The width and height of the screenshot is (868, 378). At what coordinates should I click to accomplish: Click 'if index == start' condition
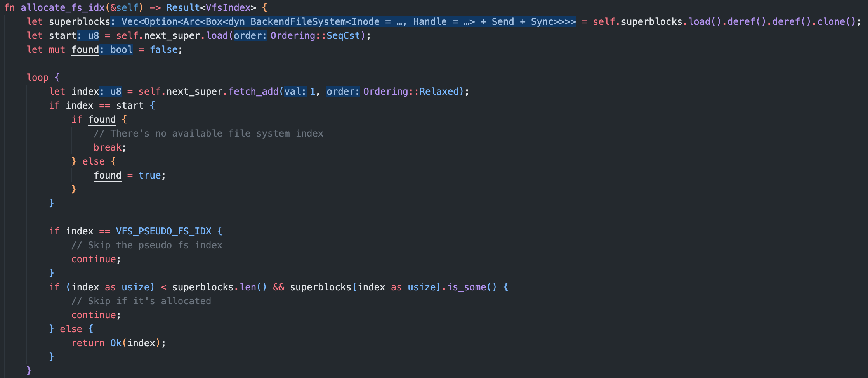pos(96,106)
